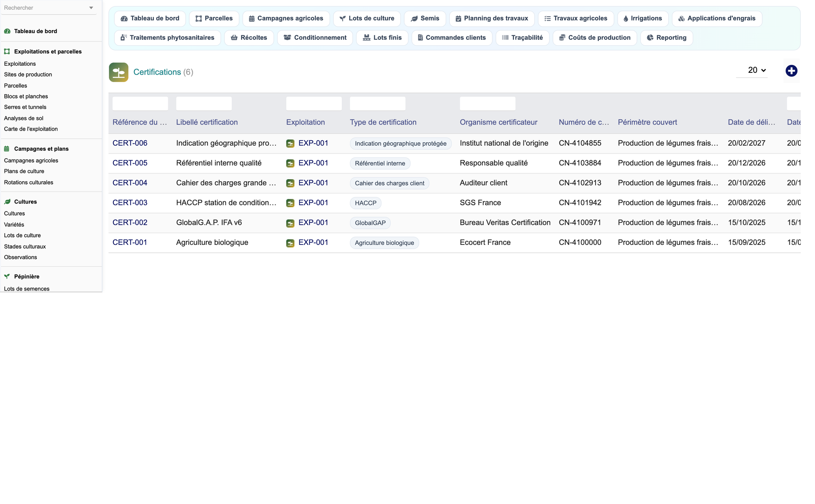Open the Récoltes tab
The image size is (815, 504).
pos(249,38)
